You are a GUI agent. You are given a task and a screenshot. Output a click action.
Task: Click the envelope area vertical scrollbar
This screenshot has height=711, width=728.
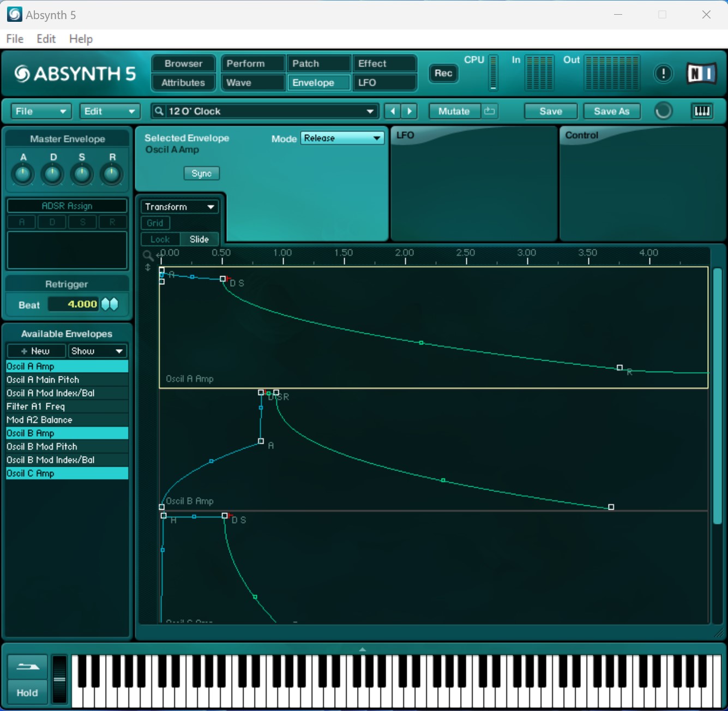(x=718, y=396)
